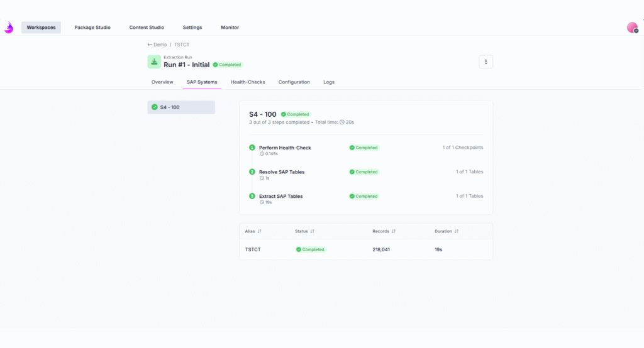Click '3 out of 3 steps completed' text
Image resolution: width=644 pixels, height=348 pixels.
click(279, 122)
